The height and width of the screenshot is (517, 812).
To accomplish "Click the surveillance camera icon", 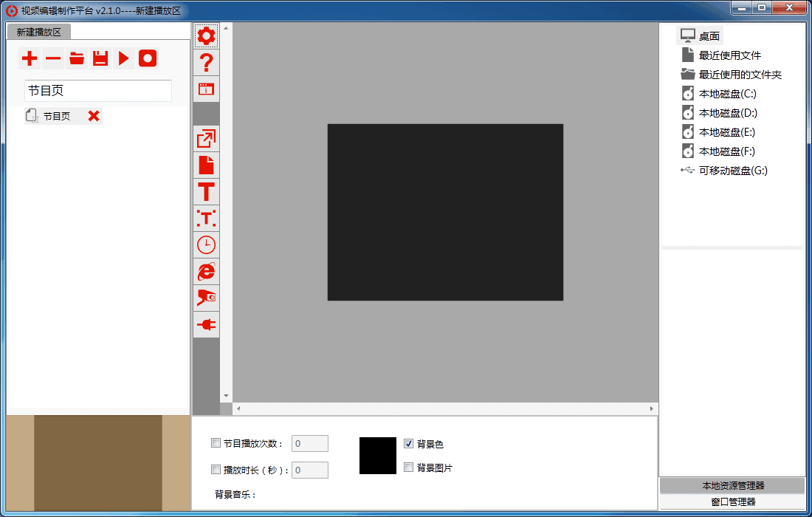I will tap(206, 298).
